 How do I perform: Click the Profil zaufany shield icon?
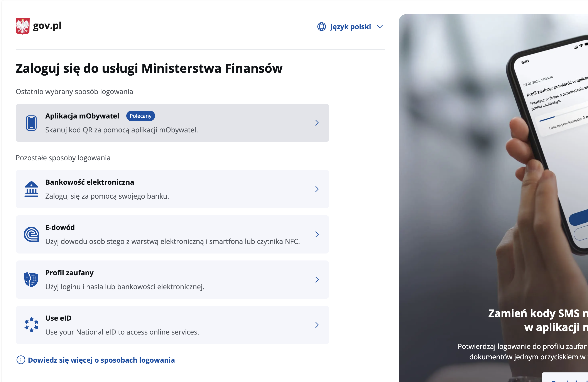pyautogui.click(x=31, y=279)
